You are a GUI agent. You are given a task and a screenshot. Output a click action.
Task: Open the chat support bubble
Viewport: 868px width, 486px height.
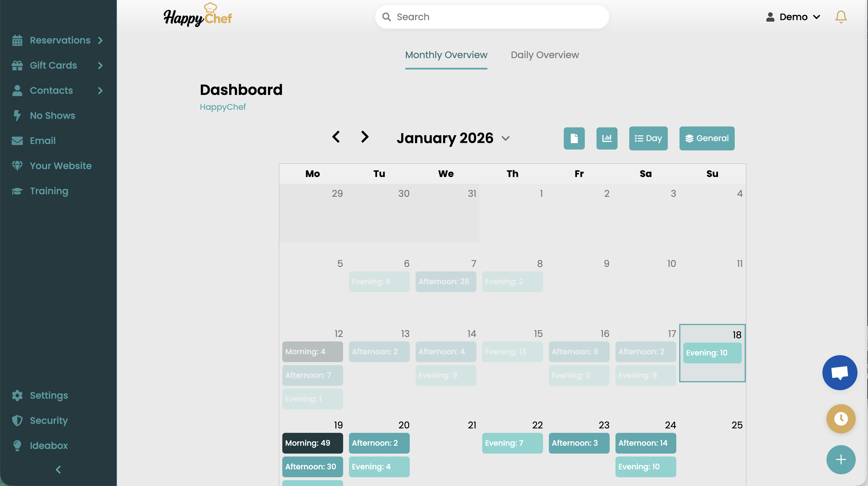click(840, 372)
